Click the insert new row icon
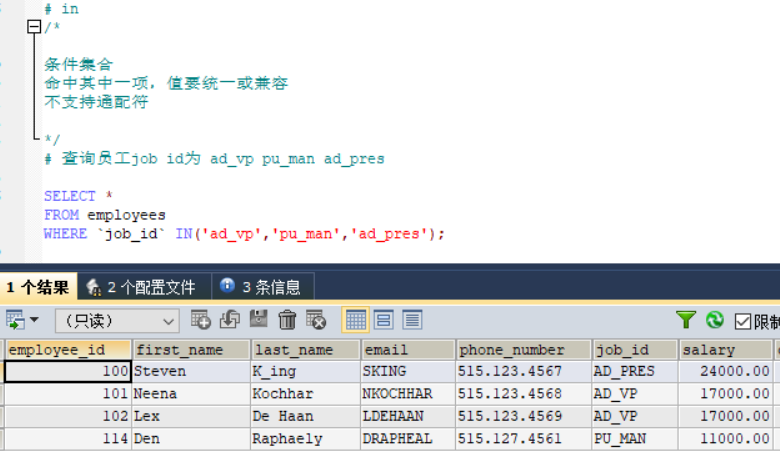780x465 pixels. pos(201,320)
